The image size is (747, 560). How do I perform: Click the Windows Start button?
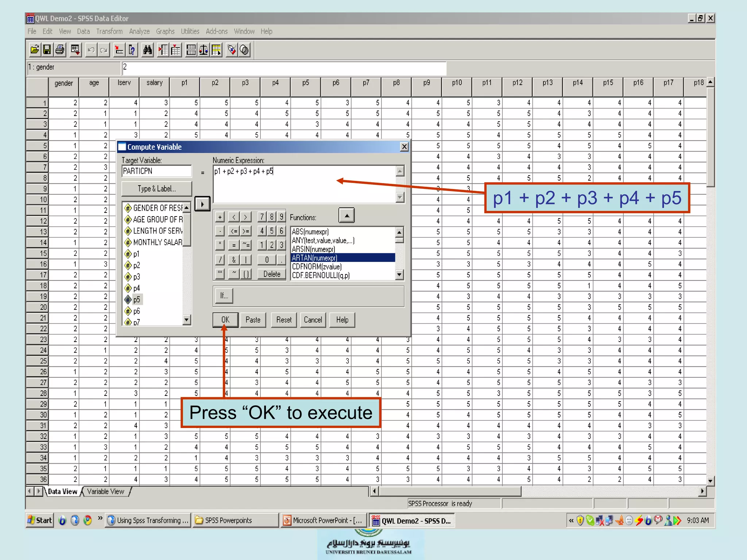click(x=40, y=520)
